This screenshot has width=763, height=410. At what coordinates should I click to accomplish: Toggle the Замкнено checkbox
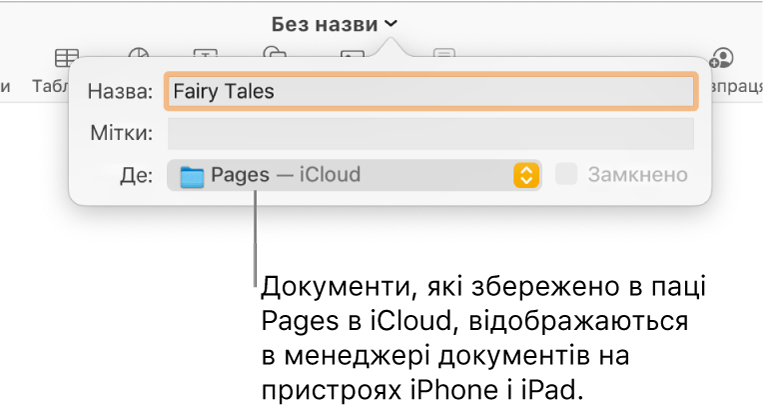pos(566,174)
